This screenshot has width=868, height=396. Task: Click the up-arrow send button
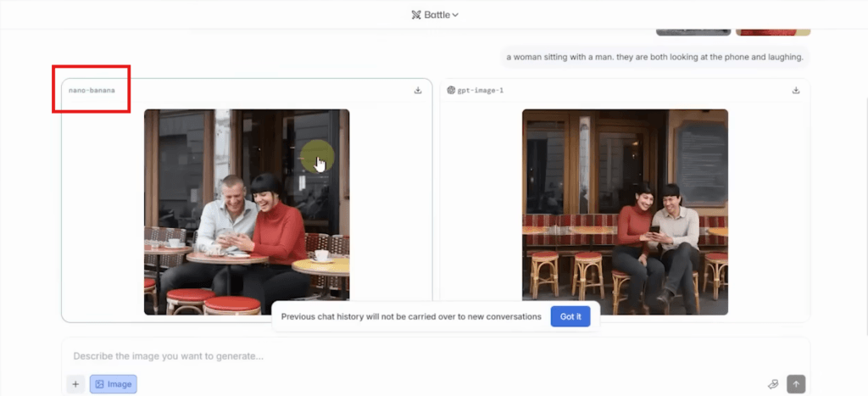(x=796, y=384)
